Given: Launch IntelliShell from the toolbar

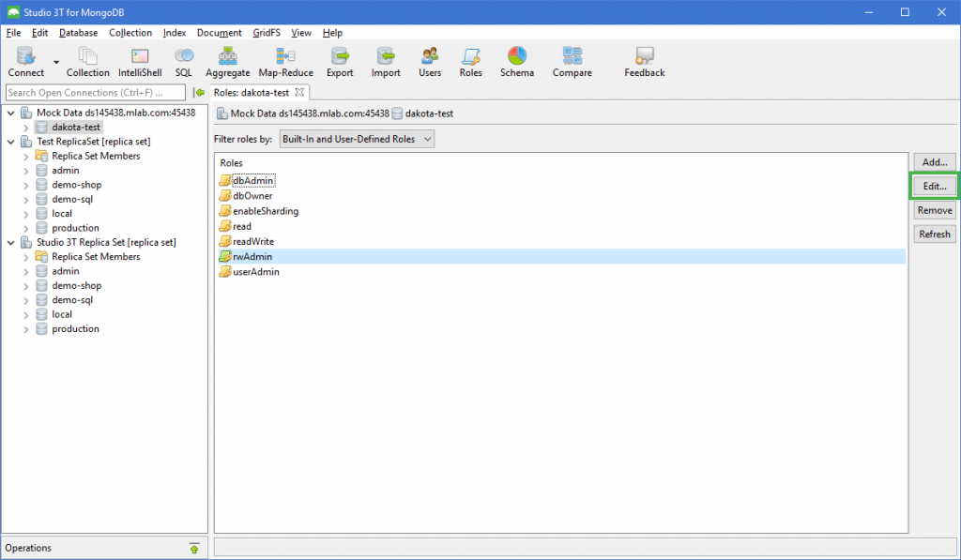Looking at the screenshot, I should click(140, 62).
